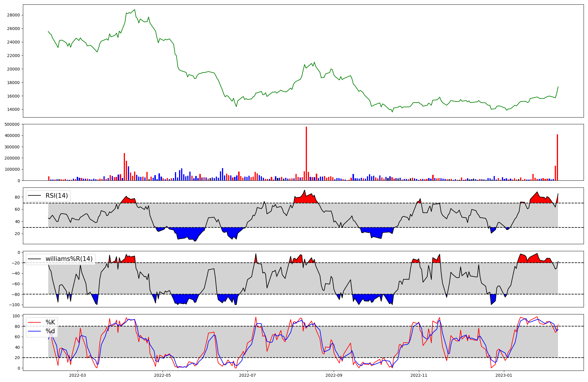Click the tall red volume bar at far right
This screenshot has height=382, width=588.
click(x=557, y=158)
